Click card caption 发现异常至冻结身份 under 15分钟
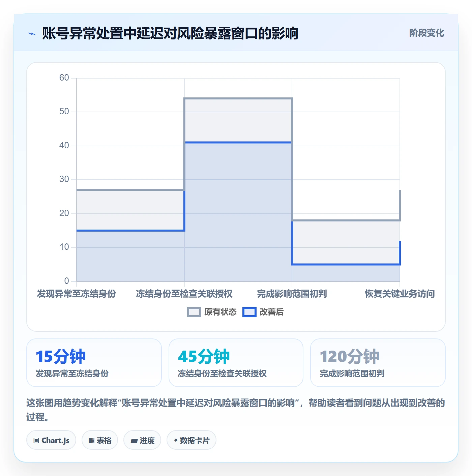472x476 pixels. pos(72,374)
